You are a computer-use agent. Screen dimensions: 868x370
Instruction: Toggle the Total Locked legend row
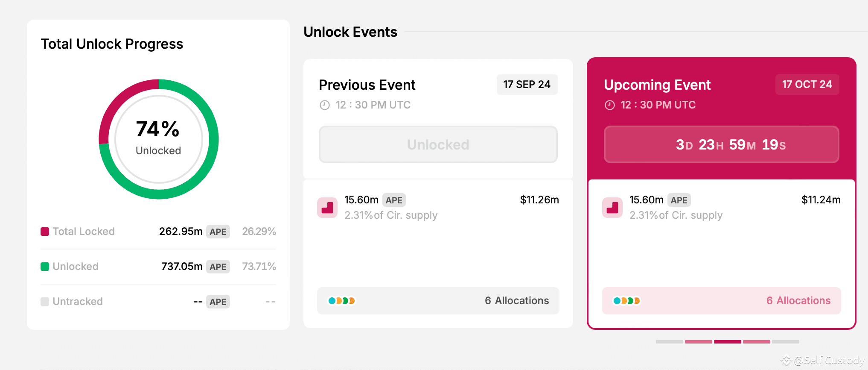pyautogui.click(x=158, y=231)
